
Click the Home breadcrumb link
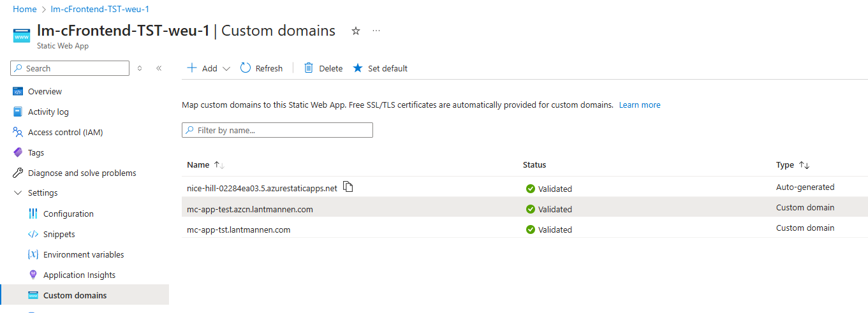coord(24,10)
